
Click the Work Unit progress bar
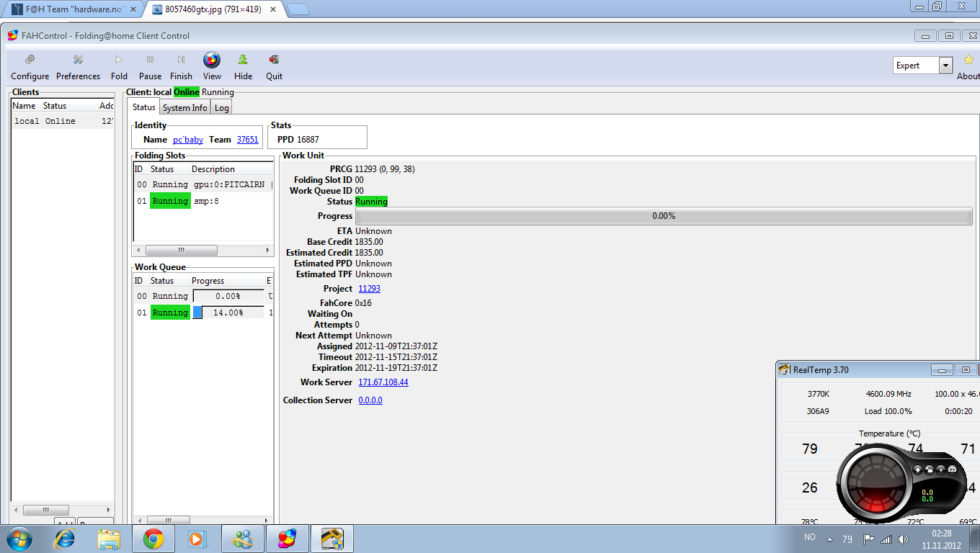coord(664,216)
